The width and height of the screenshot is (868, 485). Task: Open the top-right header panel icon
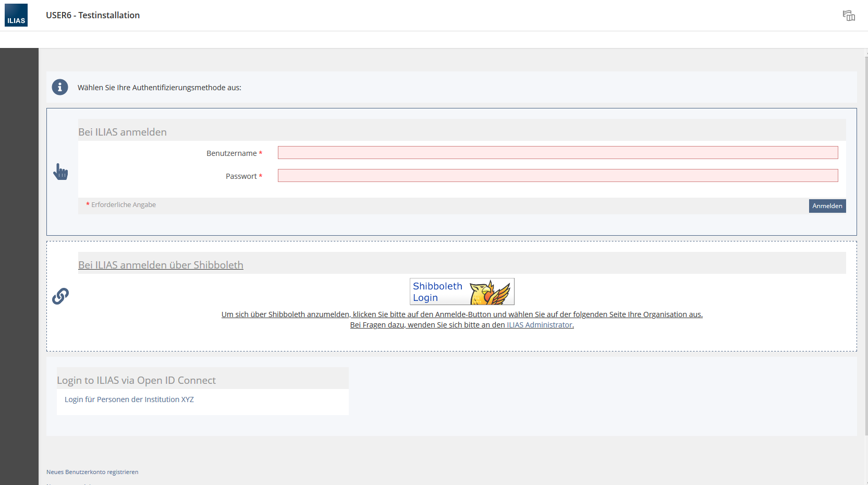[849, 16]
